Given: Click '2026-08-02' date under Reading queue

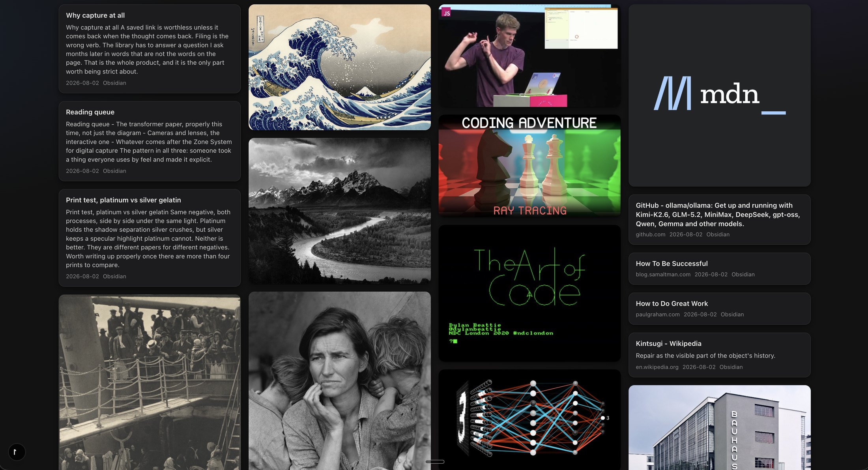Looking at the screenshot, I should pyautogui.click(x=82, y=171).
